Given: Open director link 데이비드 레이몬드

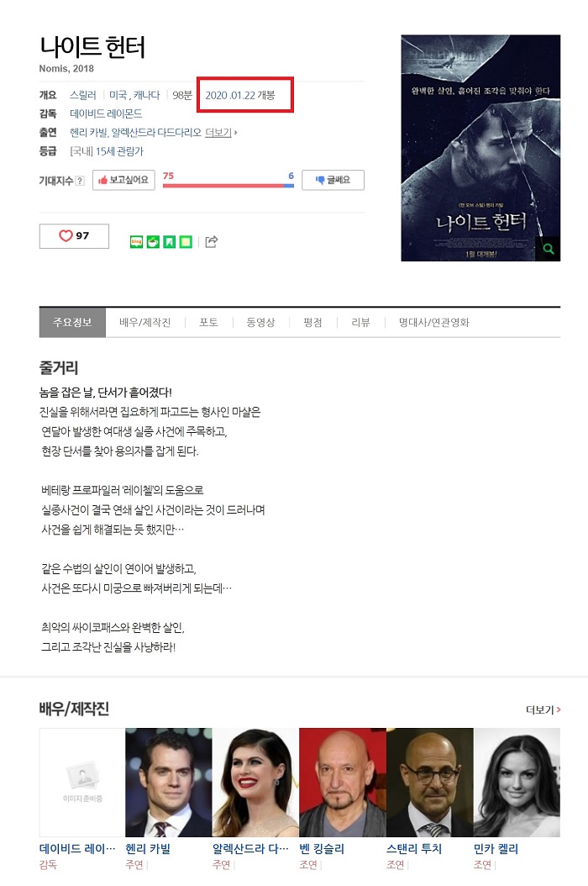Looking at the screenshot, I should coord(106,113).
